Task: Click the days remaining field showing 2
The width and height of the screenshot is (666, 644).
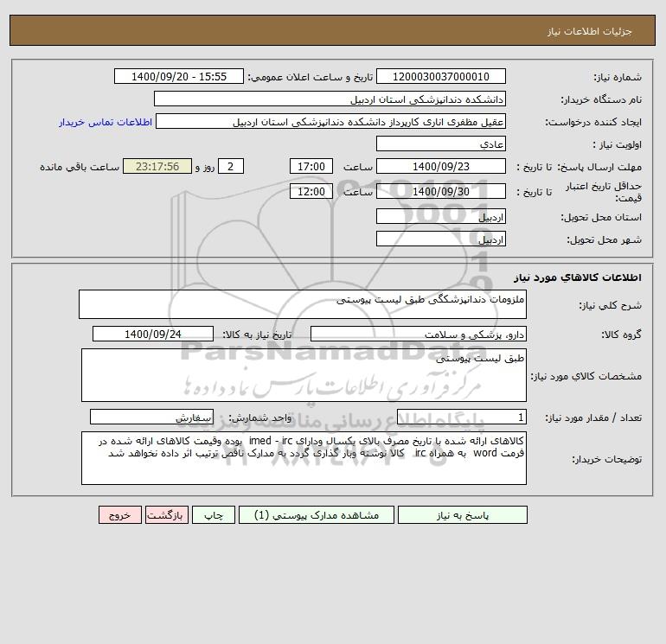Action: point(231,167)
